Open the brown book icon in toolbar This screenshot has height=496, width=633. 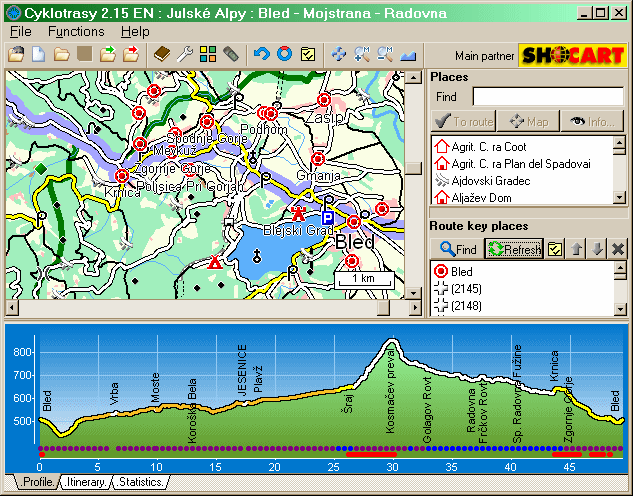[162, 54]
